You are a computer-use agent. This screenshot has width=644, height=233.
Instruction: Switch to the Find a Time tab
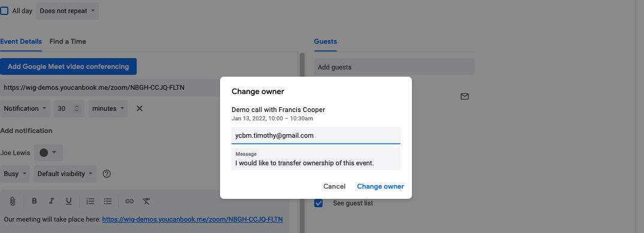tap(68, 41)
